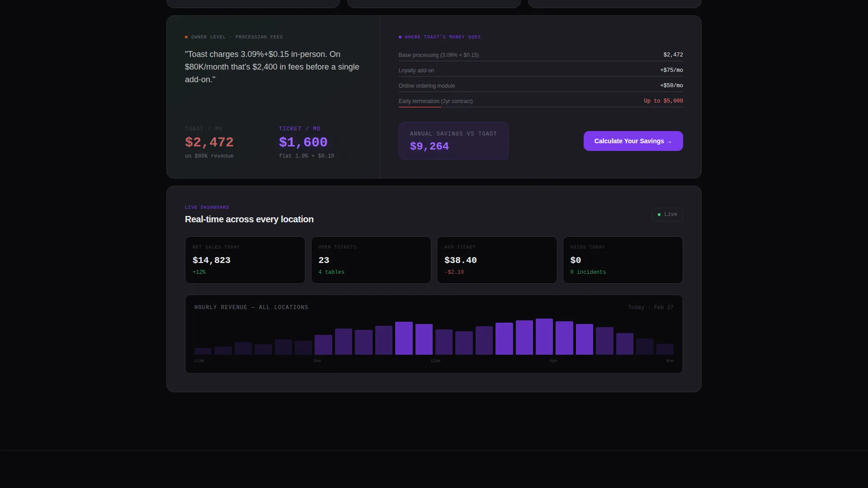Image resolution: width=868 pixels, height=488 pixels.
Task: Click the Early termination fee row
Action: coord(541,101)
